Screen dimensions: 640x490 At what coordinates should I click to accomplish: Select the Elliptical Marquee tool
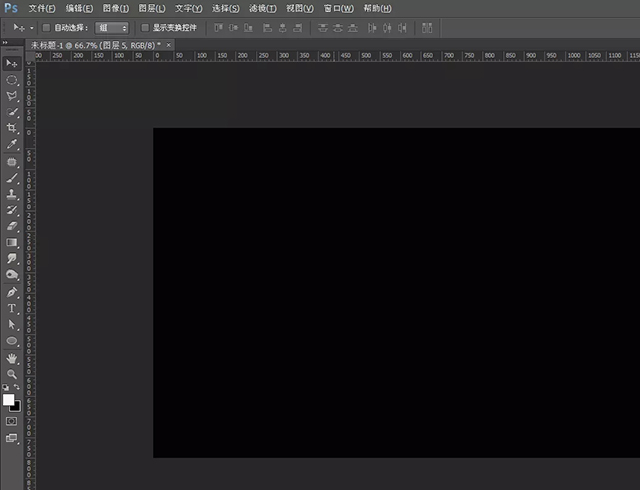[13, 79]
